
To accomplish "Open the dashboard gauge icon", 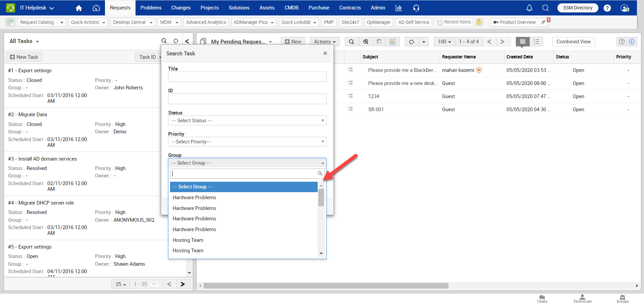I will [96, 8].
